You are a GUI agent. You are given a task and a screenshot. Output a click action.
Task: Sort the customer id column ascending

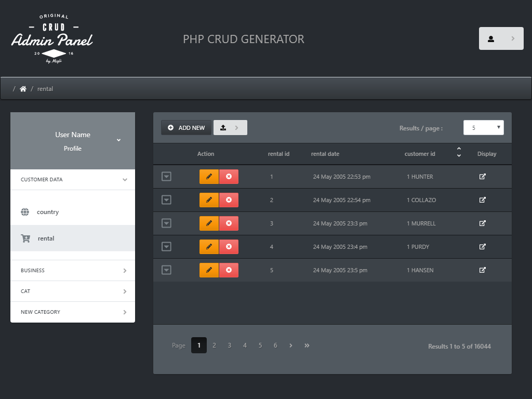(459, 150)
